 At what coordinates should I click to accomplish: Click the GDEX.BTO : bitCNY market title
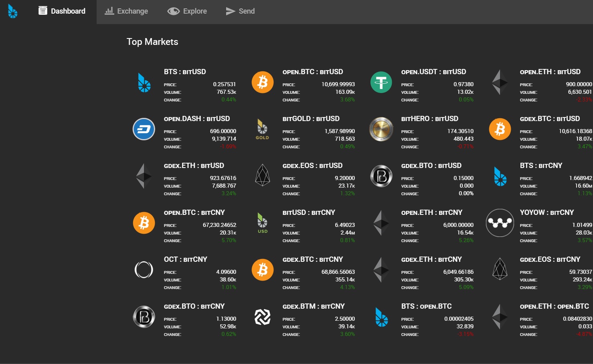point(194,306)
